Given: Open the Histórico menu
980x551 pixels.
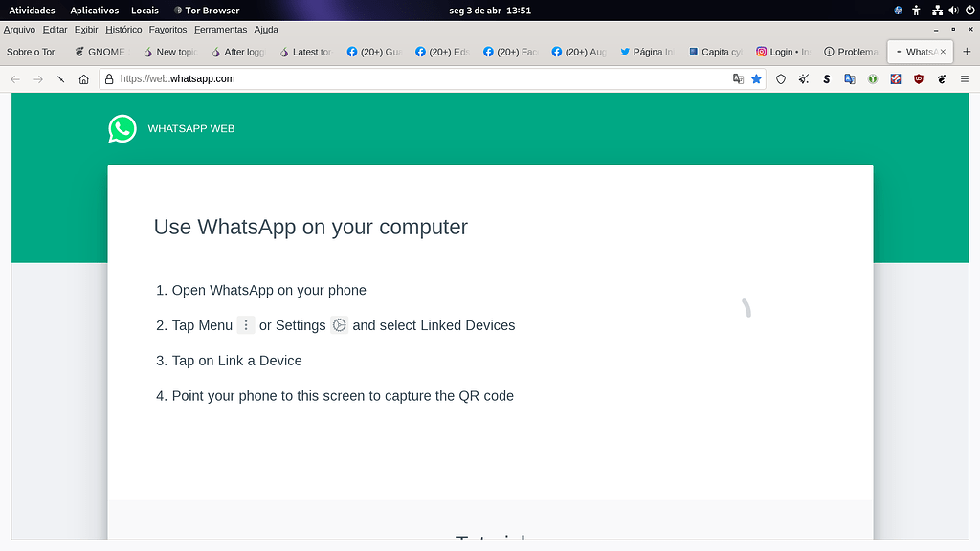Looking at the screenshot, I should click(x=123, y=30).
